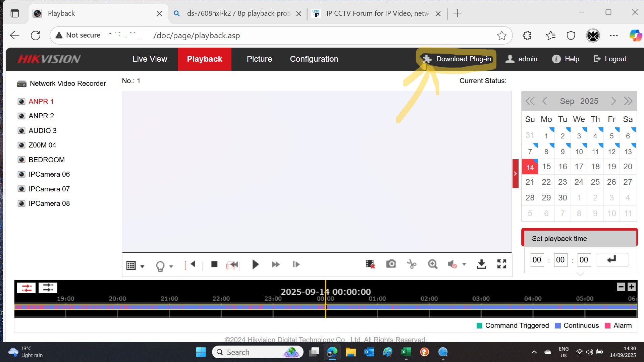
Task: Open the audio volume dropdown arrow
Action: coord(464,264)
